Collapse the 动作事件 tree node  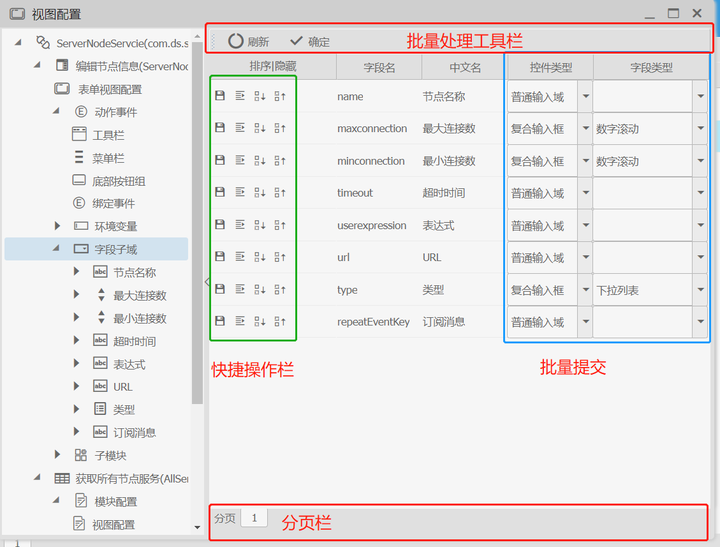pyautogui.click(x=56, y=111)
